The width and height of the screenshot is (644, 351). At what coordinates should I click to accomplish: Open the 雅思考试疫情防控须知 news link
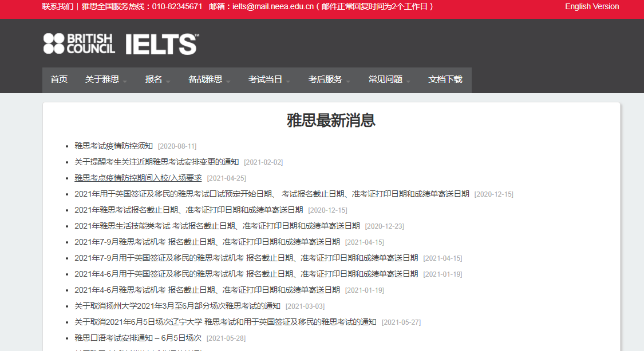pos(113,146)
